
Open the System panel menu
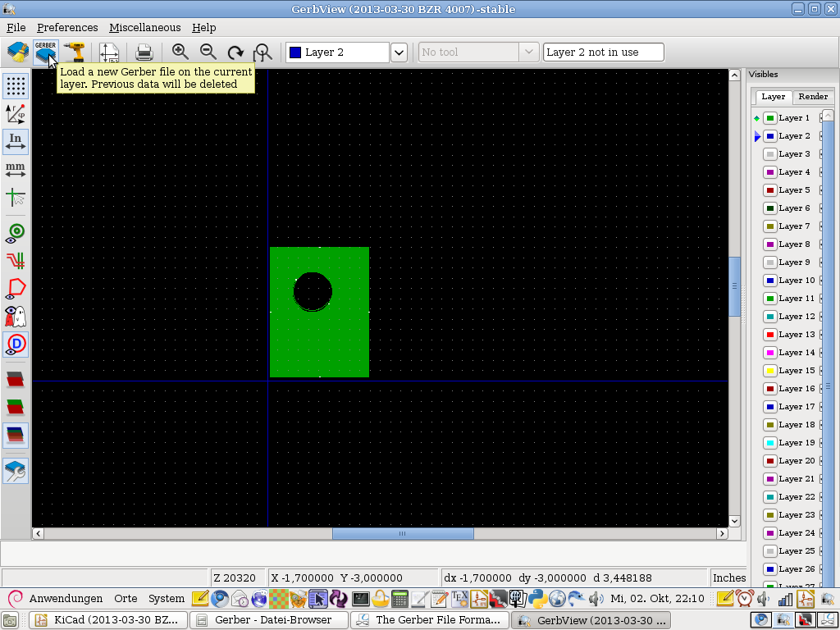pos(166,598)
